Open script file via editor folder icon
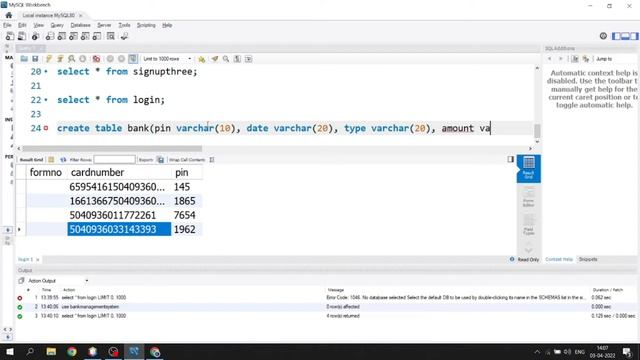Screen dimensions: 640x360 pyautogui.click(x=24, y=59)
